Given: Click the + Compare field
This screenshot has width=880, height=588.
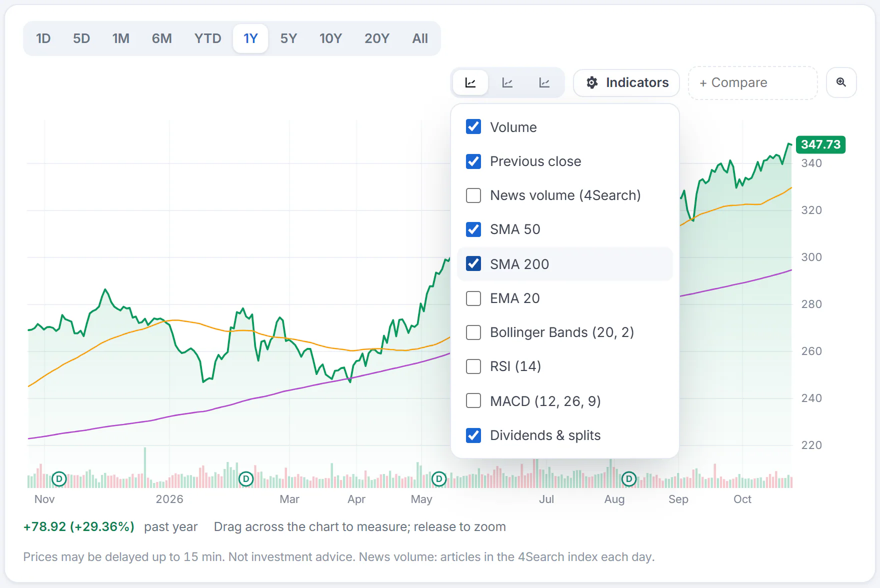Looking at the screenshot, I should point(753,83).
